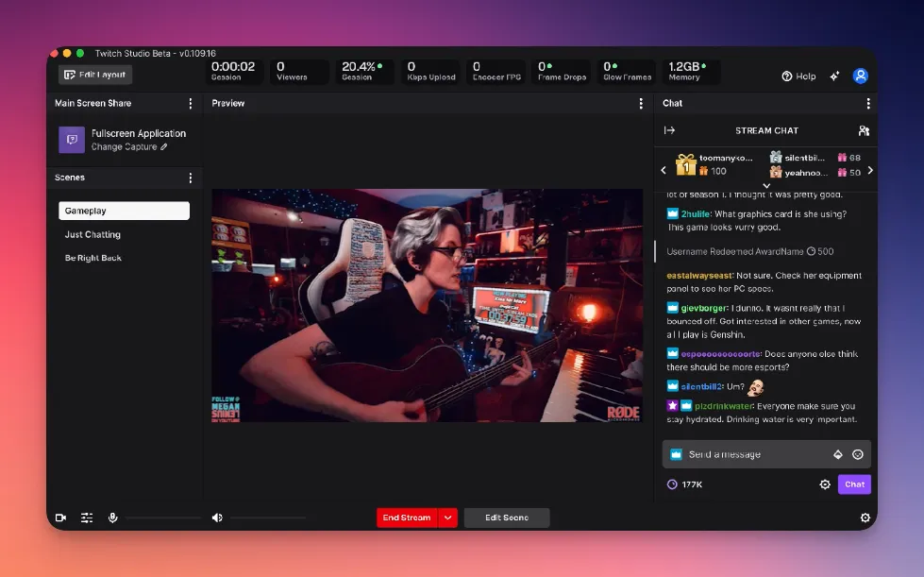Click the Edit Layout button
Viewport: 924px width, 577px height.
94,74
